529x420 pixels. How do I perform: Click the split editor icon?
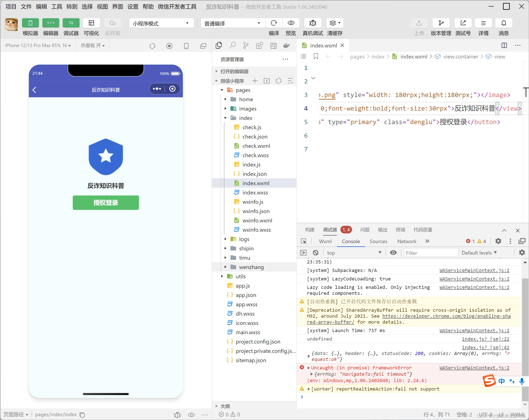(x=504, y=45)
